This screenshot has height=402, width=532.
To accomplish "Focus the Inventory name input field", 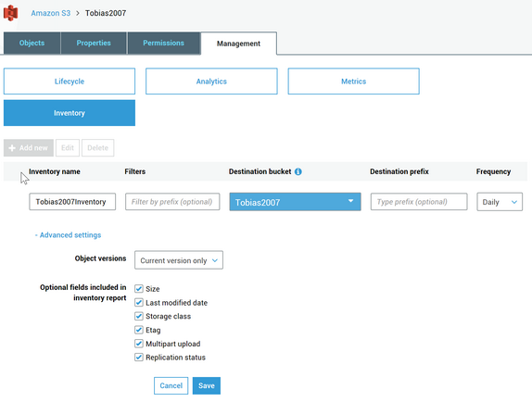I will (x=72, y=202).
